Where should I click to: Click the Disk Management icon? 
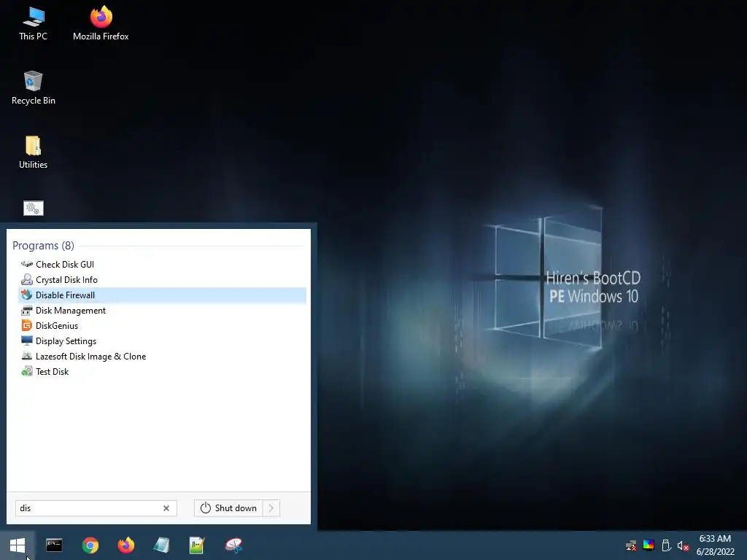[27, 311]
